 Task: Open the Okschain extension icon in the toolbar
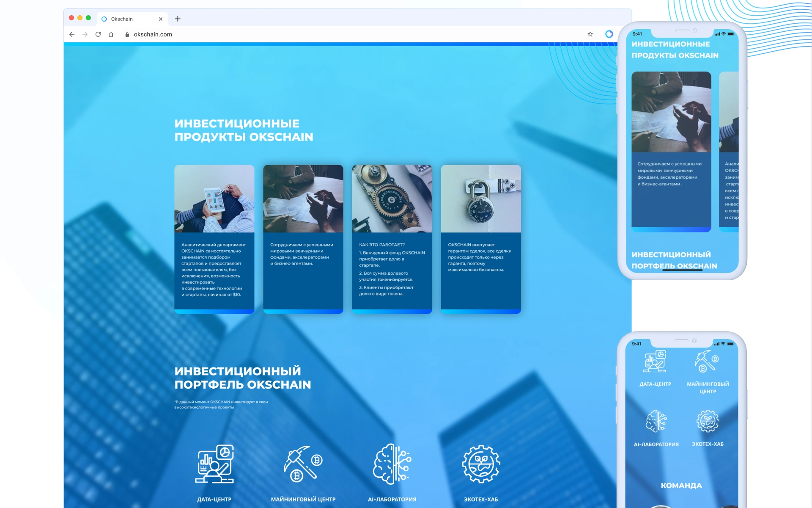(x=609, y=34)
